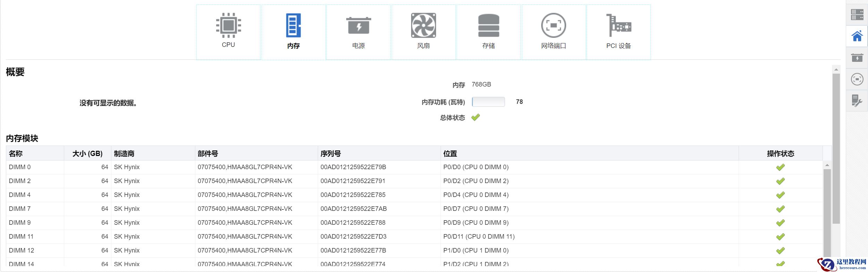Click the 内存模块 section heading
868x272 pixels.
pos(22,138)
